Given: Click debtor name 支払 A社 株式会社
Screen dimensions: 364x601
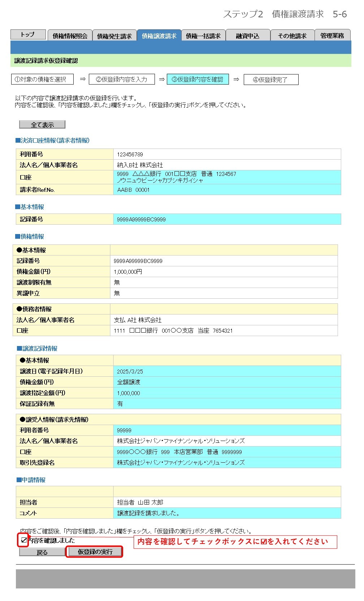Looking at the screenshot, I should (x=138, y=320).
